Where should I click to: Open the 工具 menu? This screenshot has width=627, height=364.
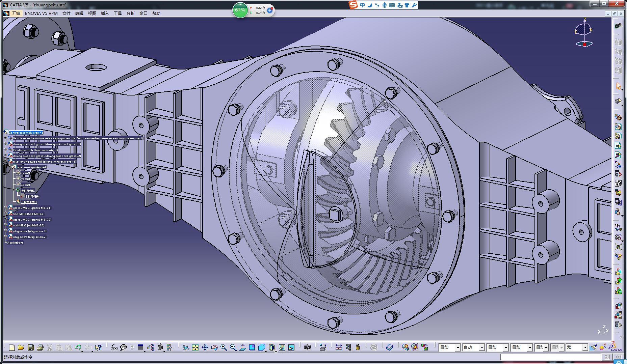point(117,13)
